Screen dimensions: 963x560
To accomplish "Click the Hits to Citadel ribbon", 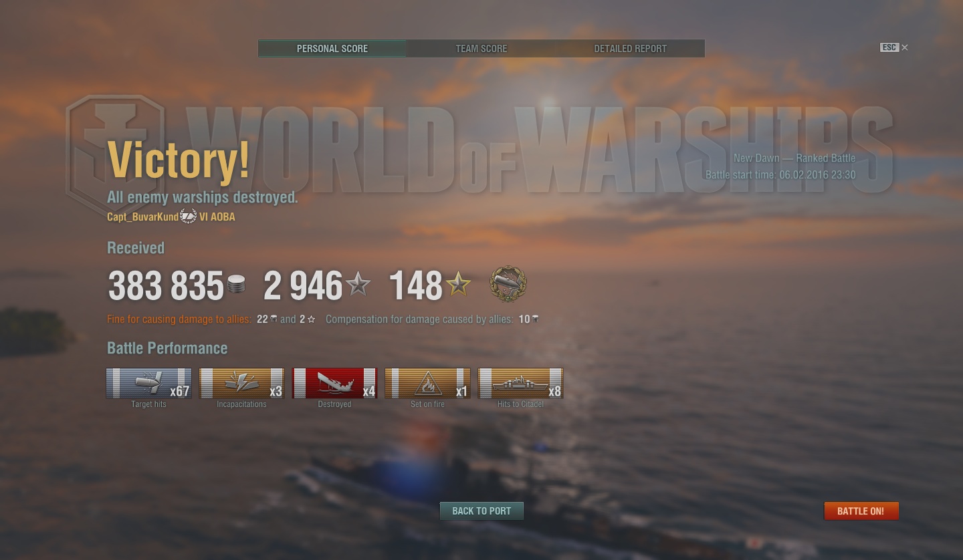I will pyautogui.click(x=520, y=384).
